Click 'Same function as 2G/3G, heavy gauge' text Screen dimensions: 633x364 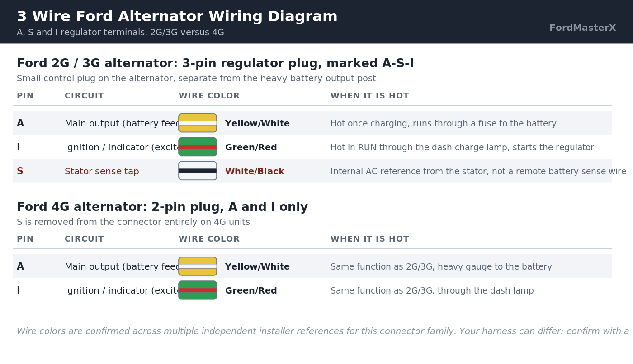pyautogui.click(x=441, y=267)
